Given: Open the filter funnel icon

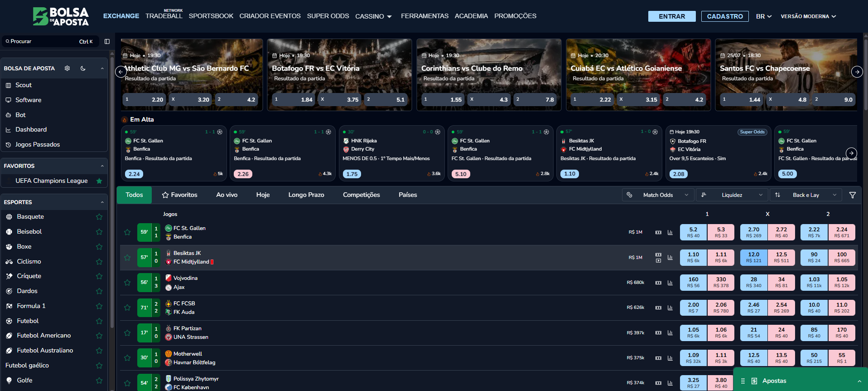Looking at the screenshot, I should coord(852,195).
